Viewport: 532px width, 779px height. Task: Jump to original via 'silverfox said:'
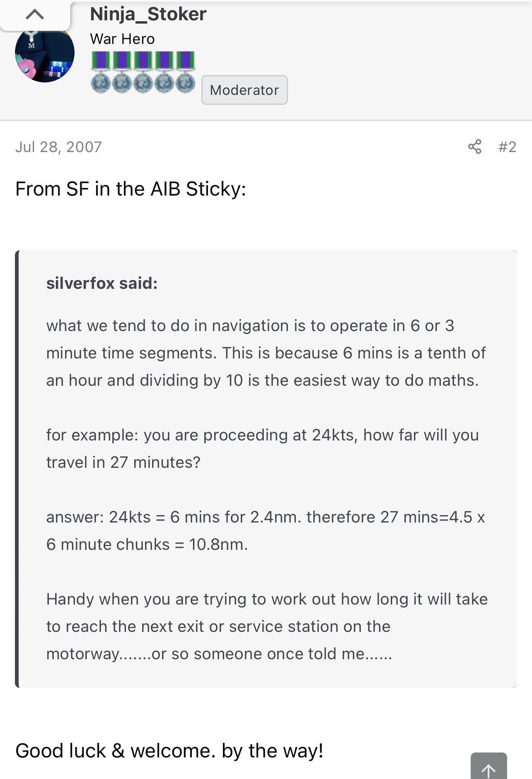click(x=102, y=283)
